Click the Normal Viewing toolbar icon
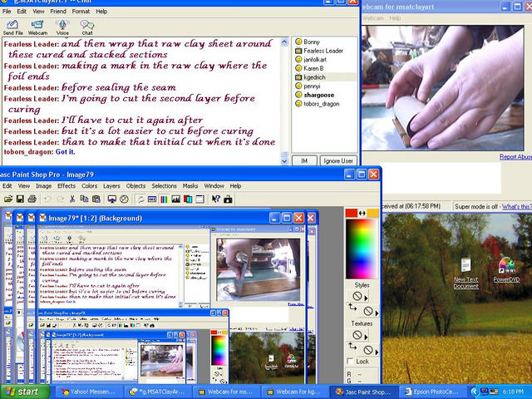Screen dimensions: 532x399 coord(124,199)
